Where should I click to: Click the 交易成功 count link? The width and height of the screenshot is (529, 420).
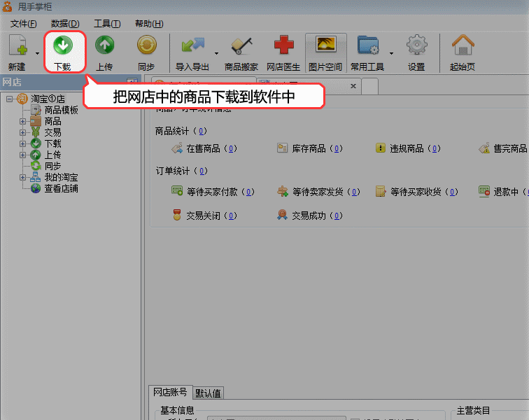click(337, 216)
